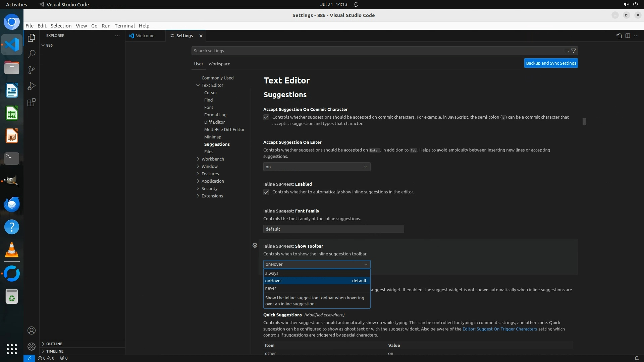Click the Search settings input field

pyautogui.click(x=376, y=51)
